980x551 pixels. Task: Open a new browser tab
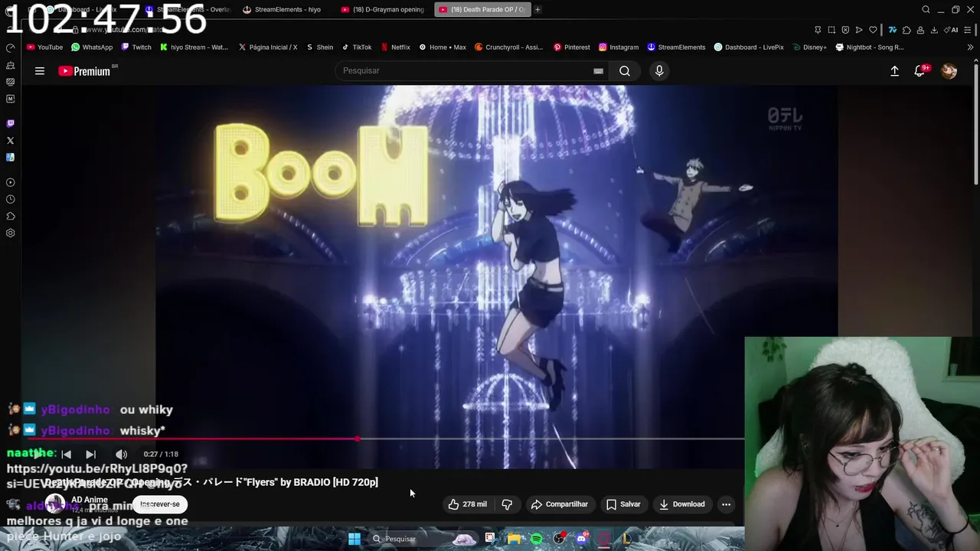[x=537, y=9]
